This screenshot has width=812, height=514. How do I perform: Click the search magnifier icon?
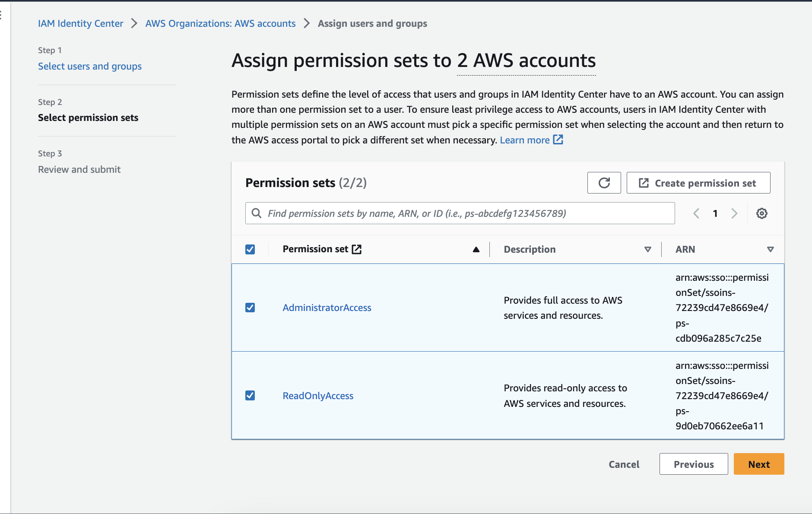257,213
